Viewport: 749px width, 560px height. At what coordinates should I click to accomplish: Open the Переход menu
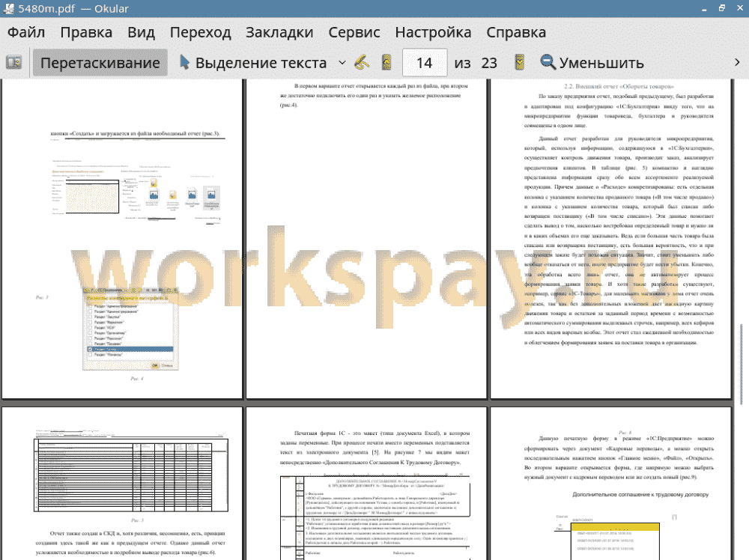200,32
